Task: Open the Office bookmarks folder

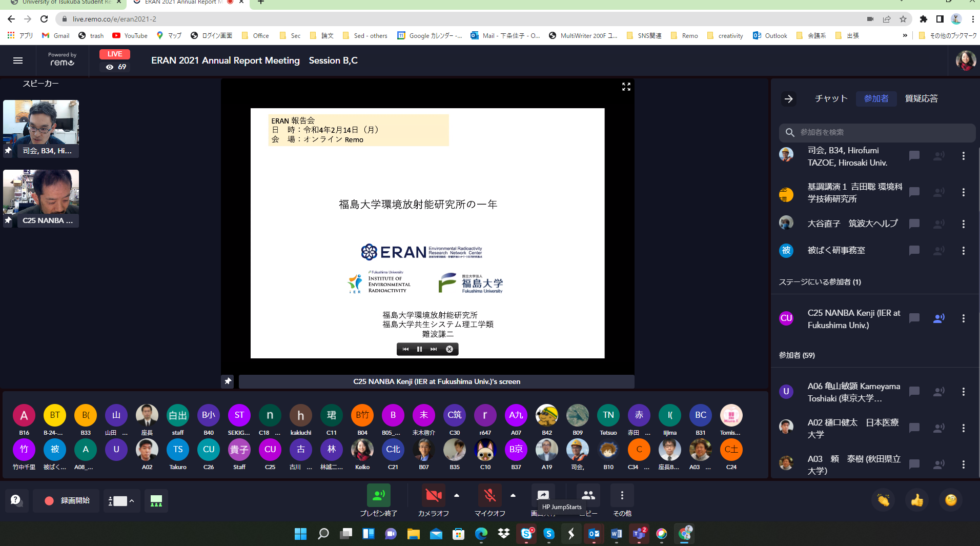Action: (255, 35)
